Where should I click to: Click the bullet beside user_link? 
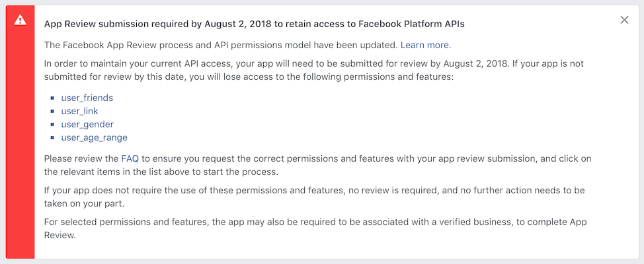pyautogui.click(x=52, y=111)
